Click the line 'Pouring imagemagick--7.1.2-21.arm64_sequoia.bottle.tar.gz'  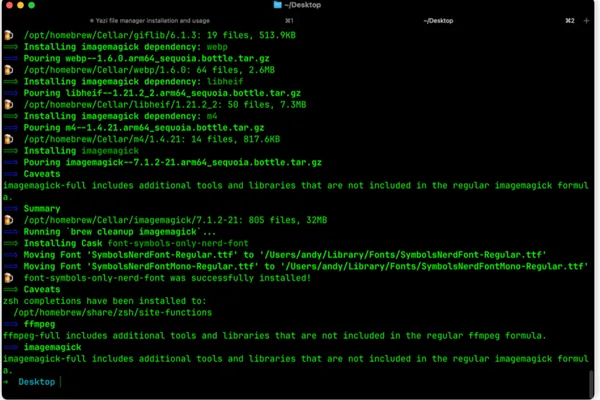coord(173,162)
